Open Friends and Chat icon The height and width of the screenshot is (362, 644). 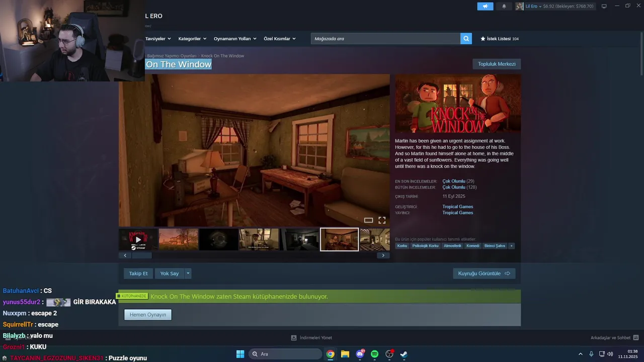pos(636,338)
